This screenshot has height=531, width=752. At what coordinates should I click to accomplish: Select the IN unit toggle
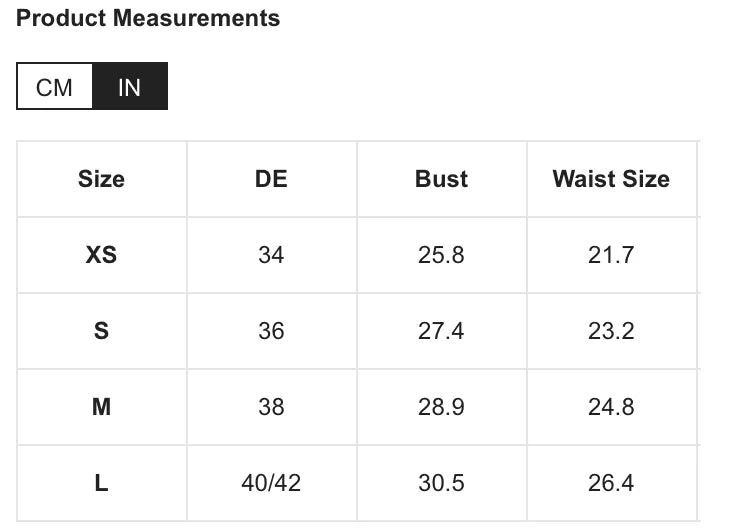tap(129, 87)
